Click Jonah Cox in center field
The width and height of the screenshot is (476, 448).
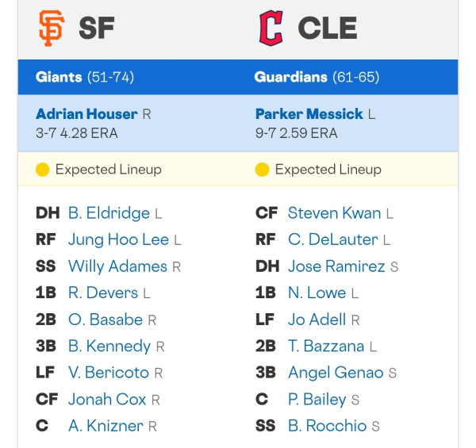107,399
